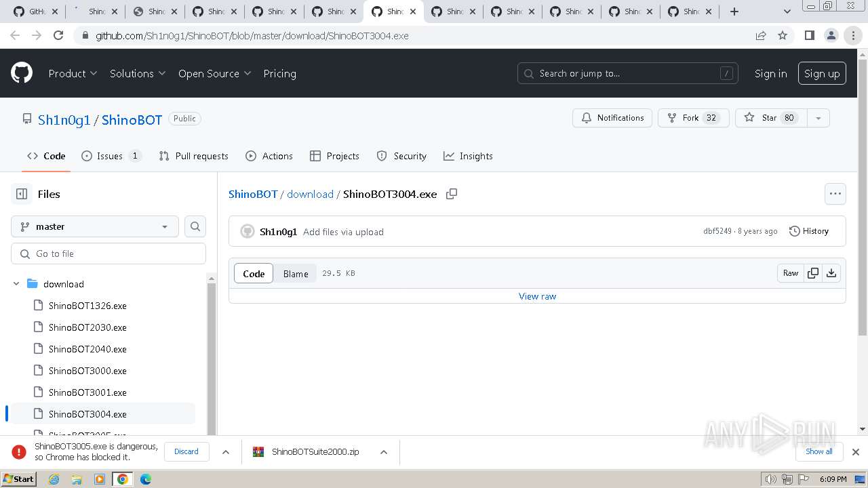Screen dimensions: 868x488
Task: Launch Windows Media Player from taskbar
Action: [100, 479]
